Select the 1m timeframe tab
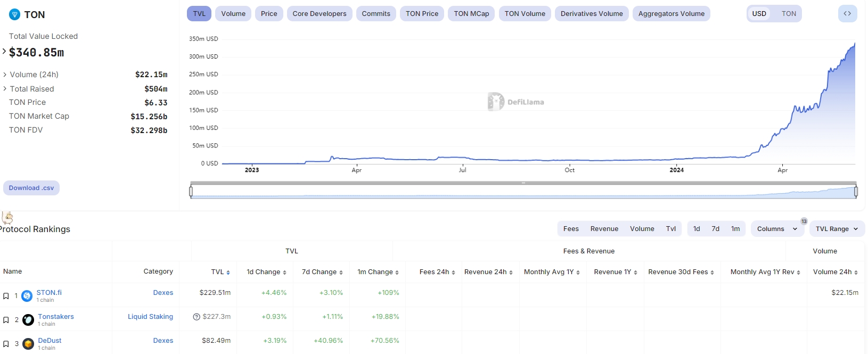Screen dimensions: 868x354 [x=735, y=229]
